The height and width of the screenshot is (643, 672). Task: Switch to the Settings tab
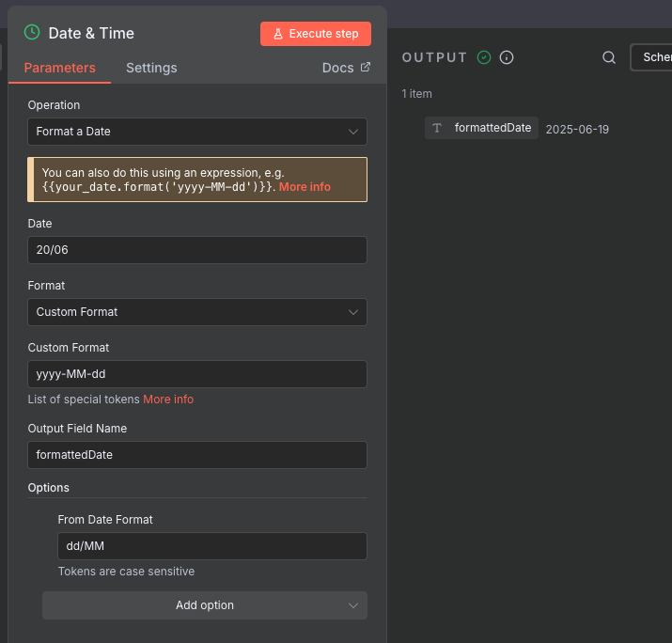pyautogui.click(x=151, y=68)
